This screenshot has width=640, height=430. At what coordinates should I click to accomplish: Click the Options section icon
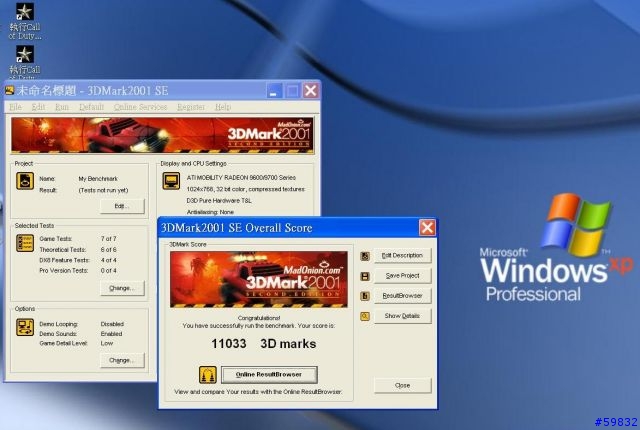(24, 328)
